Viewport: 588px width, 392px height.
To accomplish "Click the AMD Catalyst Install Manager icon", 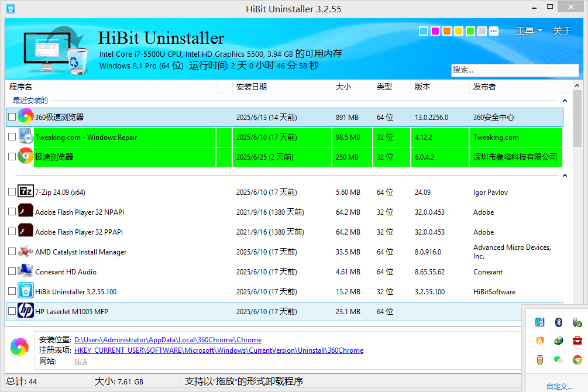I will pos(26,252).
